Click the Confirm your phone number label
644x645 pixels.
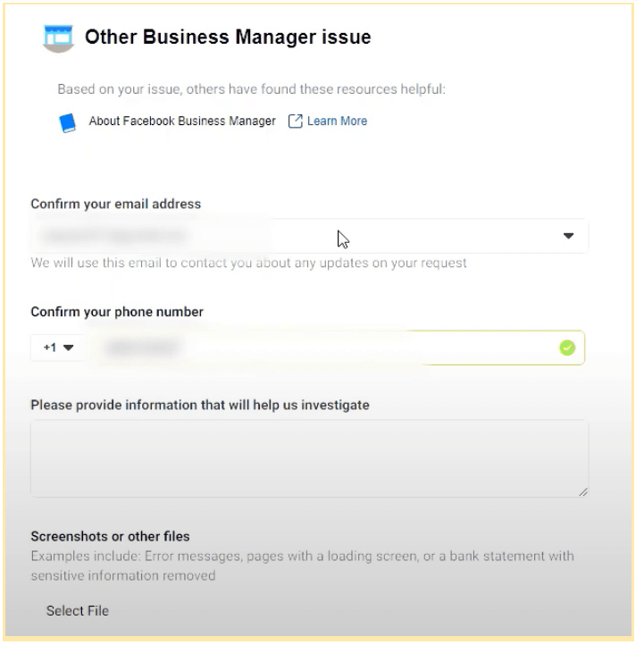tap(117, 312)
